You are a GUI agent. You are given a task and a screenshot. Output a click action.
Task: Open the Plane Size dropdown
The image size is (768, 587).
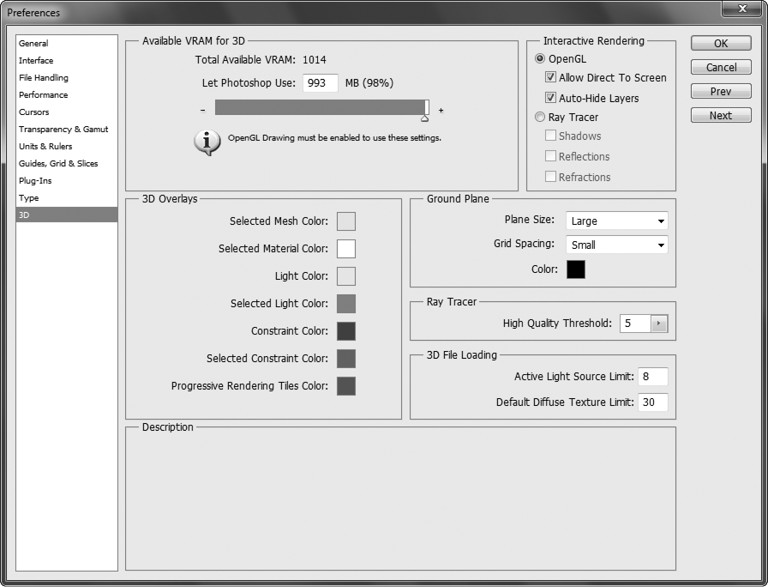(616, 221)
